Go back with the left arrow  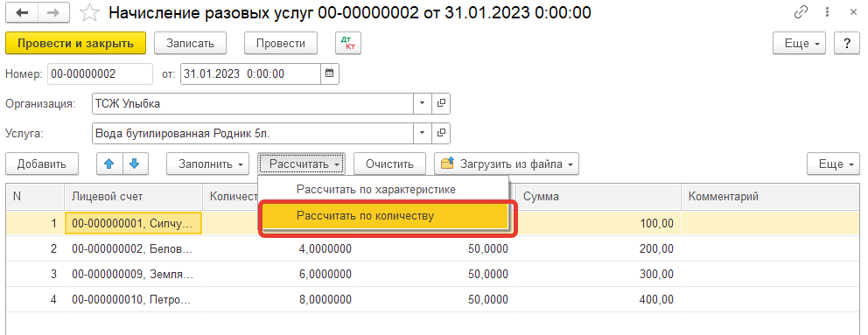pyautogui.click(x=23, y=13)
